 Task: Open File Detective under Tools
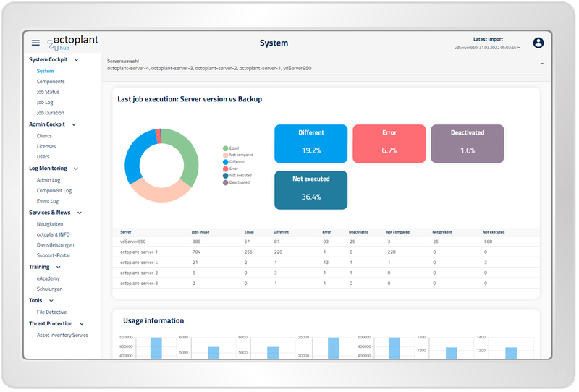53,311
